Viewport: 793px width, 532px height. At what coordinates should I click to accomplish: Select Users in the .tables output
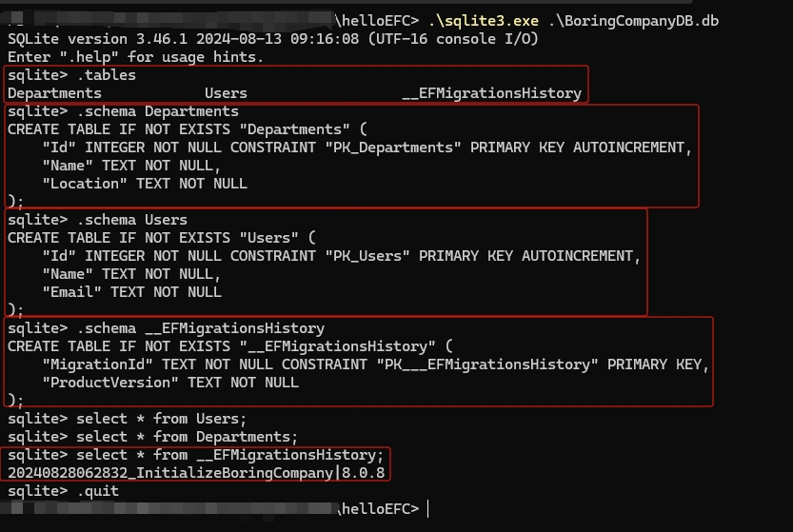(226, 93)
